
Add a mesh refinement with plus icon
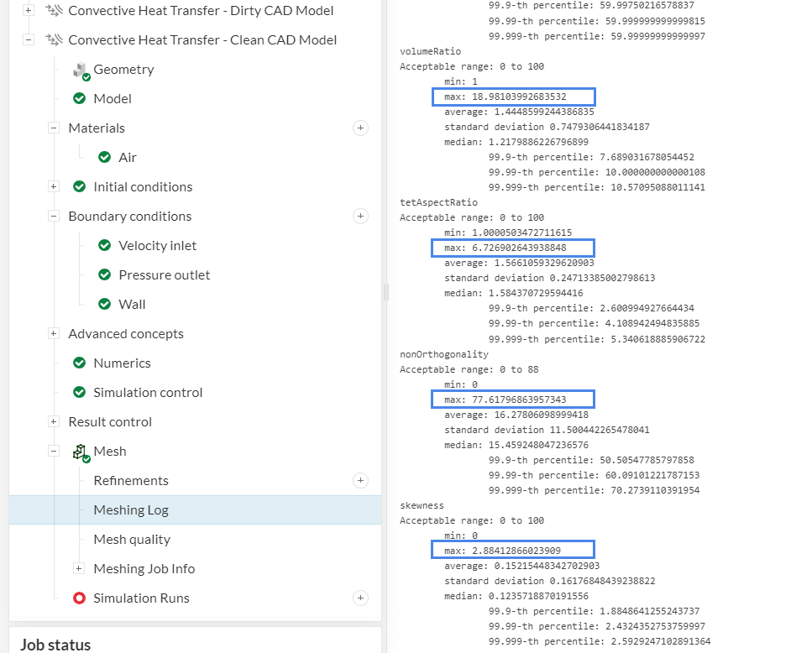click(x=360, y=480)
